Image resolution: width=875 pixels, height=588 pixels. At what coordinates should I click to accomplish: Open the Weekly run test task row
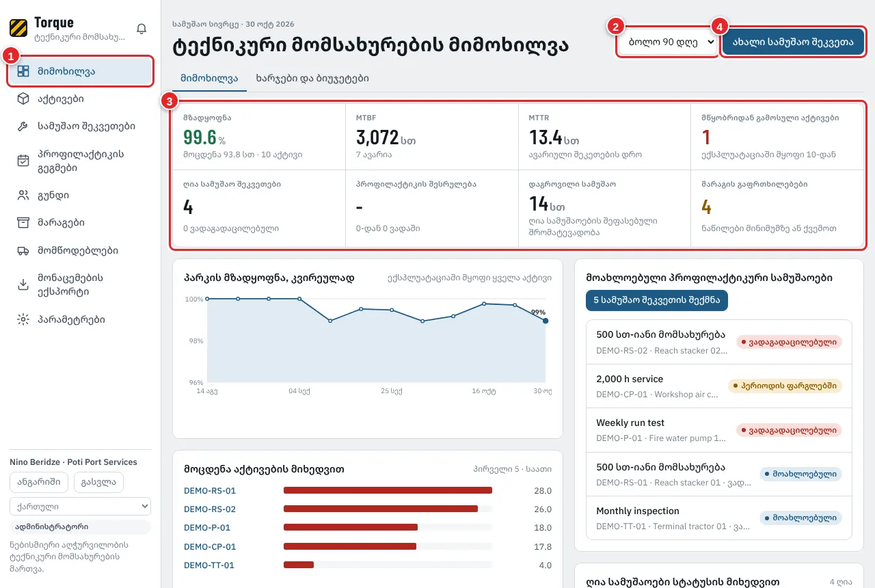tap(719, 430)
